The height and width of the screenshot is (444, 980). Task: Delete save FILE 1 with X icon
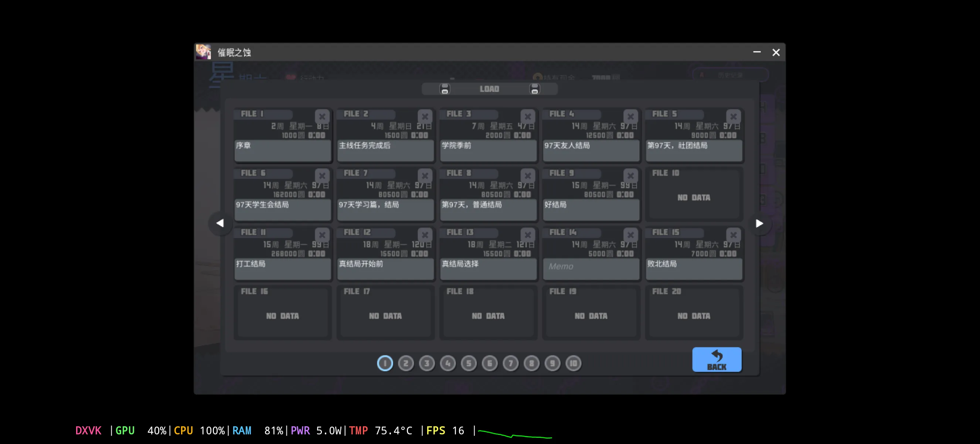tap(322, 117)
